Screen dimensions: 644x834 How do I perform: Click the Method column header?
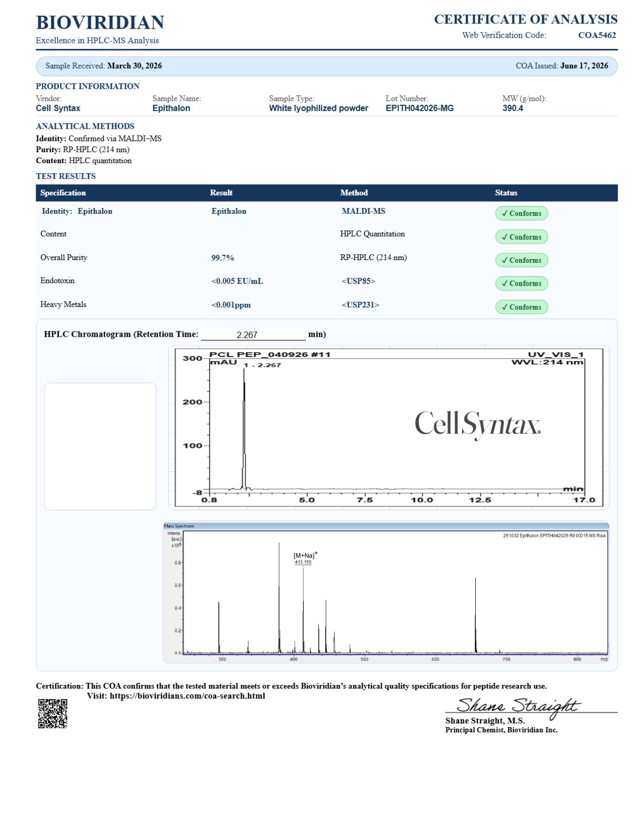[354, 193]
